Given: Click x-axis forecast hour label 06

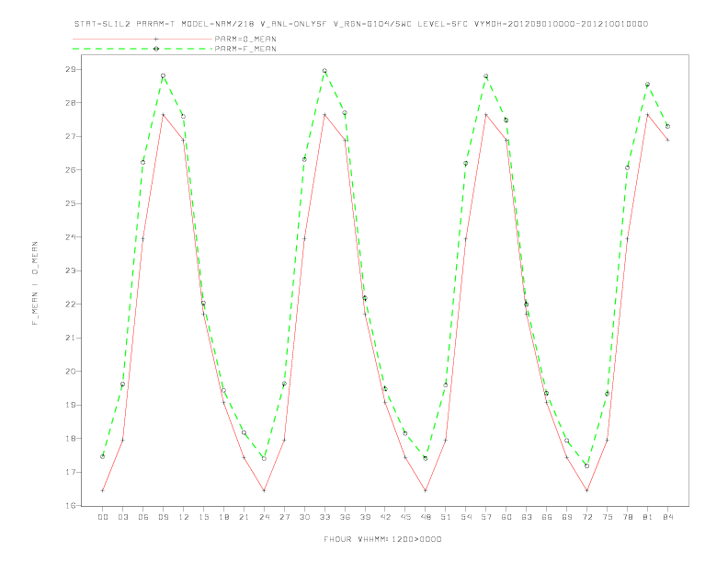Looking at the screenshot, I should click(x=143, y=517).
